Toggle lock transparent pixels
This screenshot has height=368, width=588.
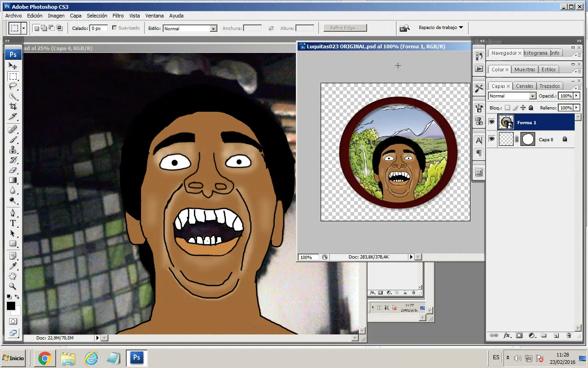[507, 108]
